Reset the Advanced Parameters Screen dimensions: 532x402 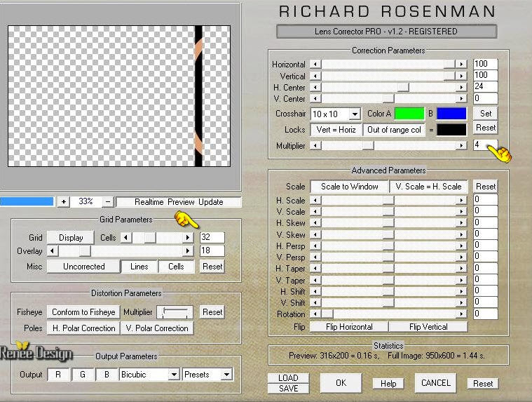click(x=486, y=187)
